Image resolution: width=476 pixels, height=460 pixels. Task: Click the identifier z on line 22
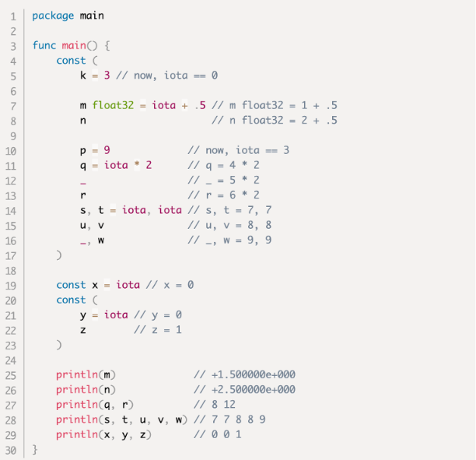pyautogui.click(x=83, y=329)
